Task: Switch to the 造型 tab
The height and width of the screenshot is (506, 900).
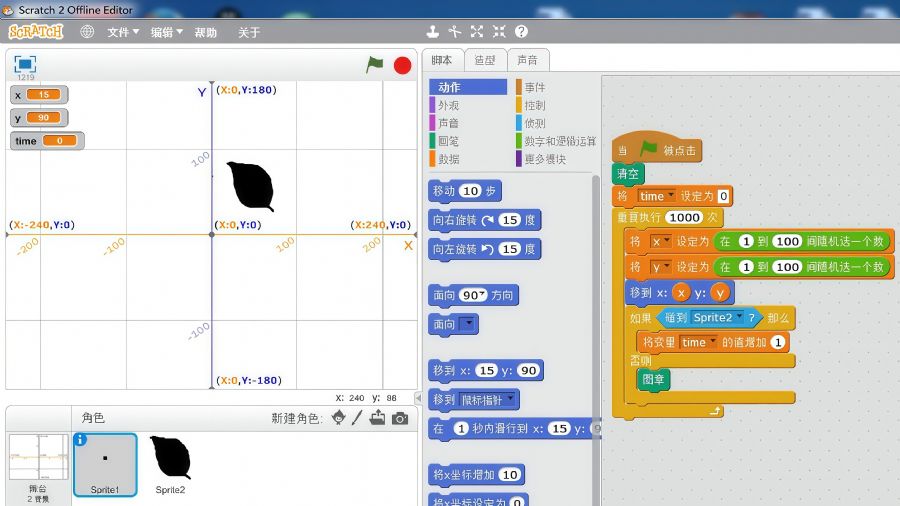Action: pos(485,60)
